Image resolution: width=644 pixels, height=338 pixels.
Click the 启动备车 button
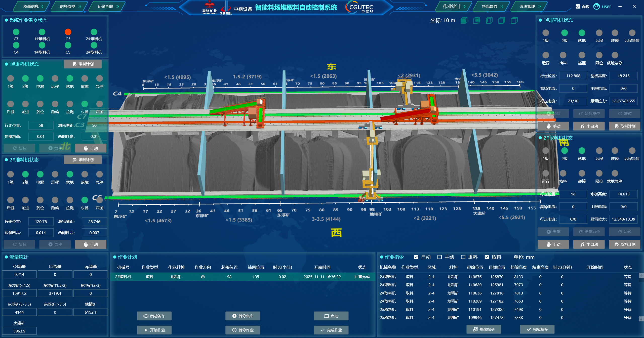(x=154, y=316)
